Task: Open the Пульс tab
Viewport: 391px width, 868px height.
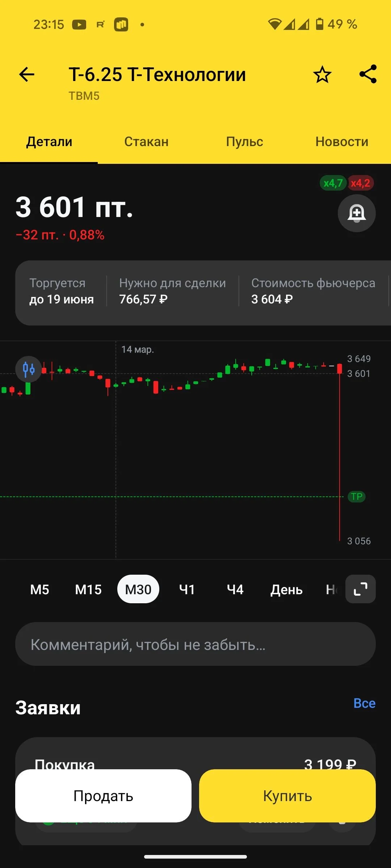Action: tap(244, 142)
